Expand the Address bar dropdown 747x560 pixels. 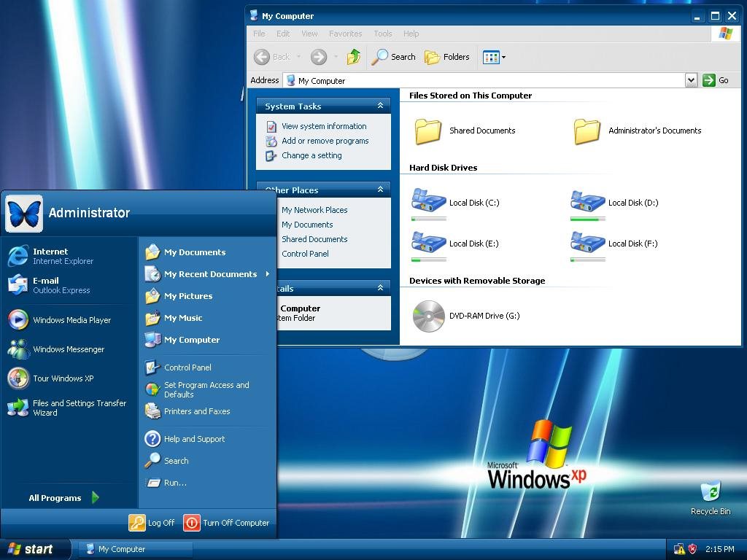[691, 80]
